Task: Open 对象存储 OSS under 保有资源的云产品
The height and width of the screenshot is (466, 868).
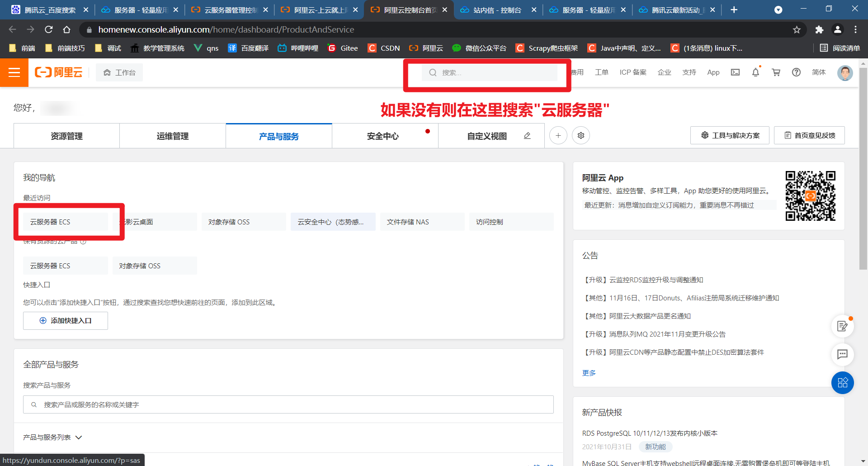Action: click(x=155, y=266)
